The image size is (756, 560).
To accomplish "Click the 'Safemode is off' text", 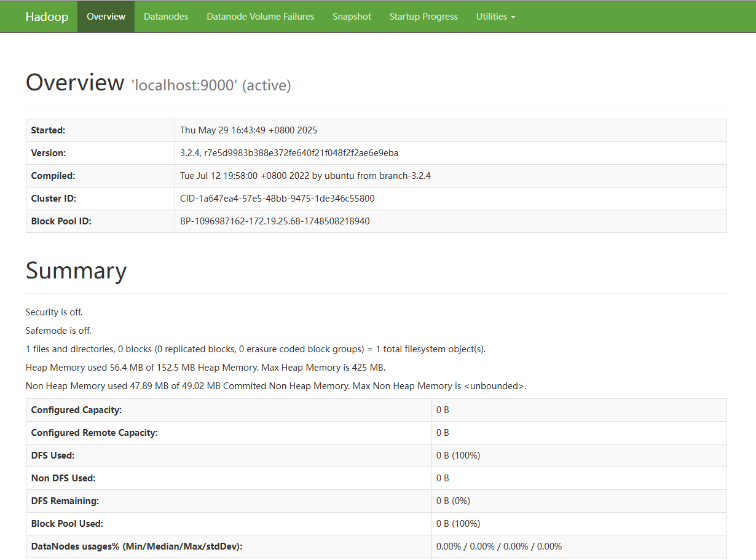I will [x=58, y=331].
